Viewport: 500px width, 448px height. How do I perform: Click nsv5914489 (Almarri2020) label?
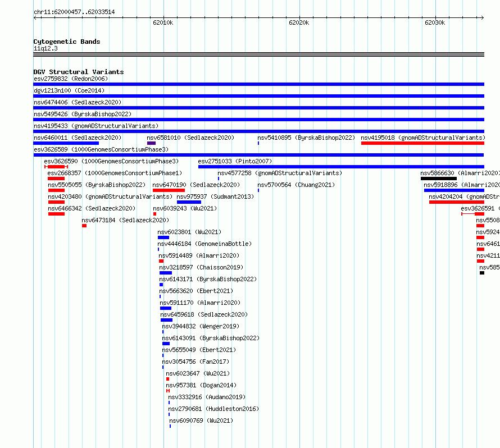[199, 255]
